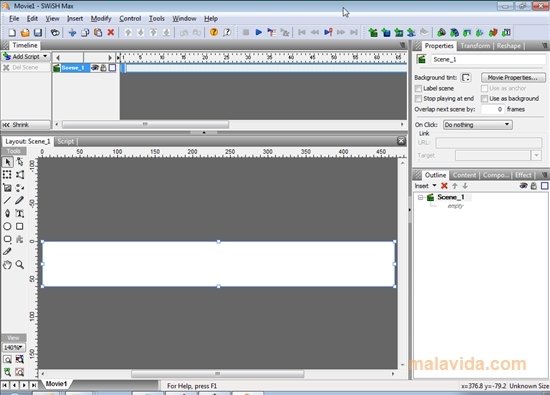This screenshot has height=395, width=550.
Task: Click the Save icon in toolbar
Action: pyautogui.click(x=38, y=33)
